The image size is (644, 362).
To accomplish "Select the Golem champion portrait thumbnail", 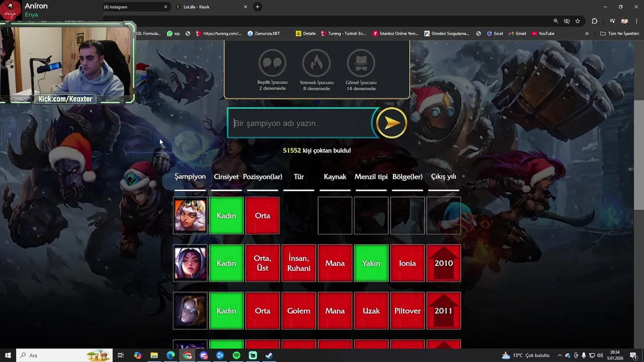I will (190, 311).
